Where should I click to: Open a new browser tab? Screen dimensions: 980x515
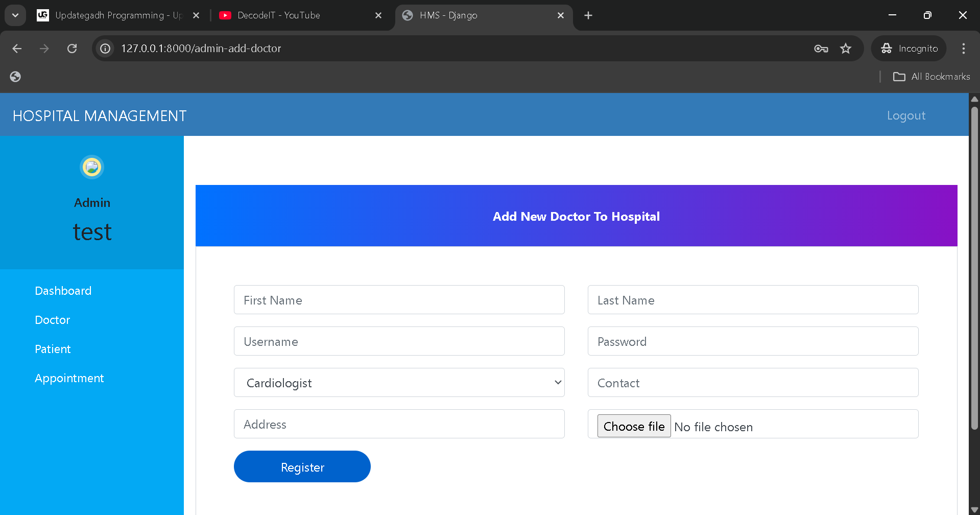(x=588, y=15)
